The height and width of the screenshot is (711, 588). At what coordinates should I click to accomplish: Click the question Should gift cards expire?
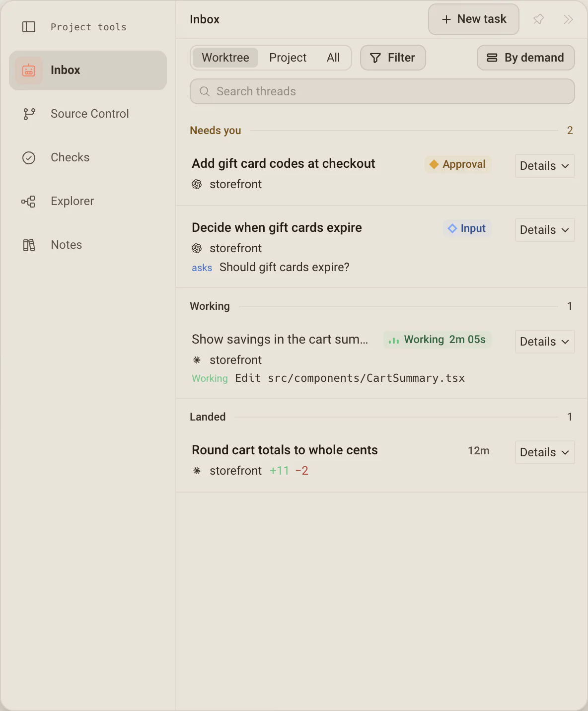pos(285,267)
